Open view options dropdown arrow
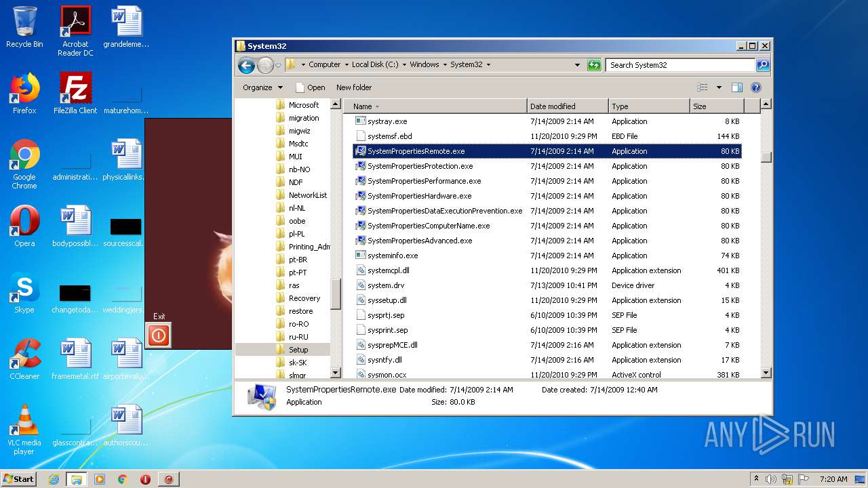This screenshot has height=488, width=868. tap(719, 87)
